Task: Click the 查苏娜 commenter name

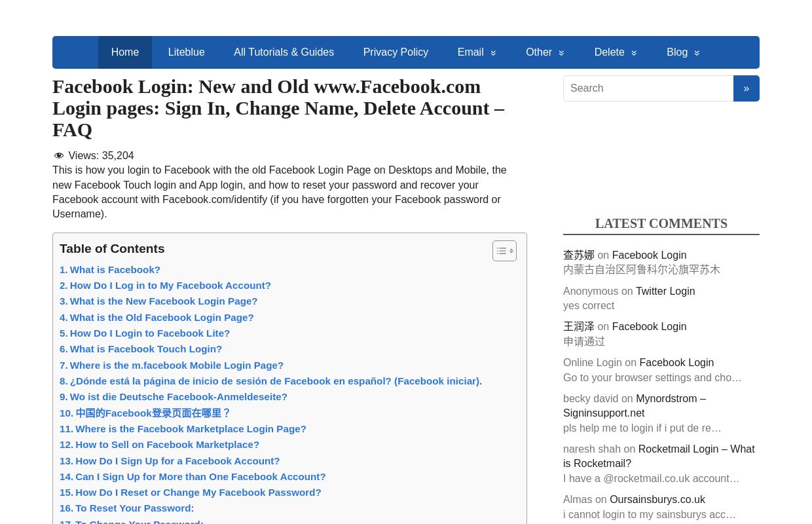Action: tap(579, 255)
